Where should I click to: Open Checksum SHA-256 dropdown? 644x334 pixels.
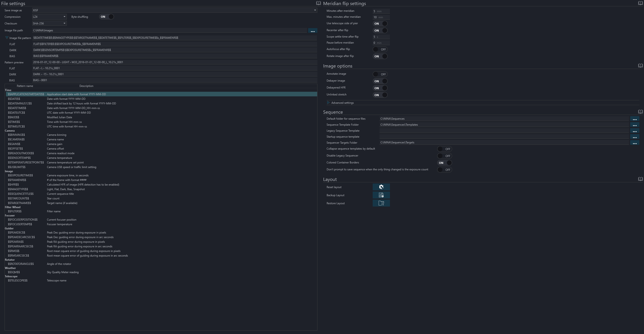(x=49, y=23)
